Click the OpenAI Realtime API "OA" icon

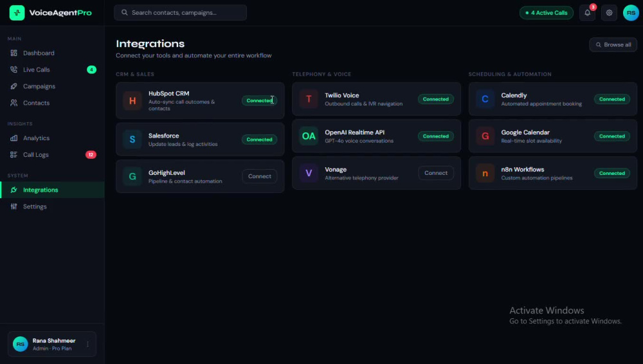[309, 136]
